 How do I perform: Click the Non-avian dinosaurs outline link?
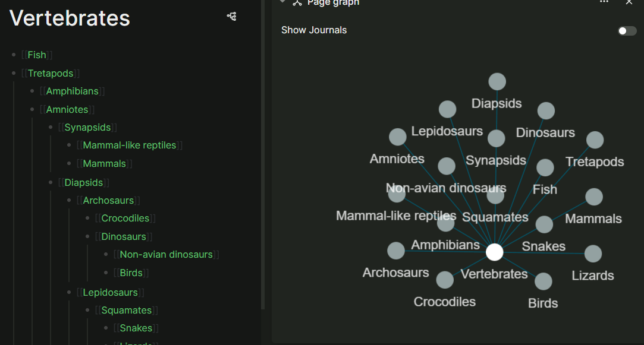pos(166,255)
